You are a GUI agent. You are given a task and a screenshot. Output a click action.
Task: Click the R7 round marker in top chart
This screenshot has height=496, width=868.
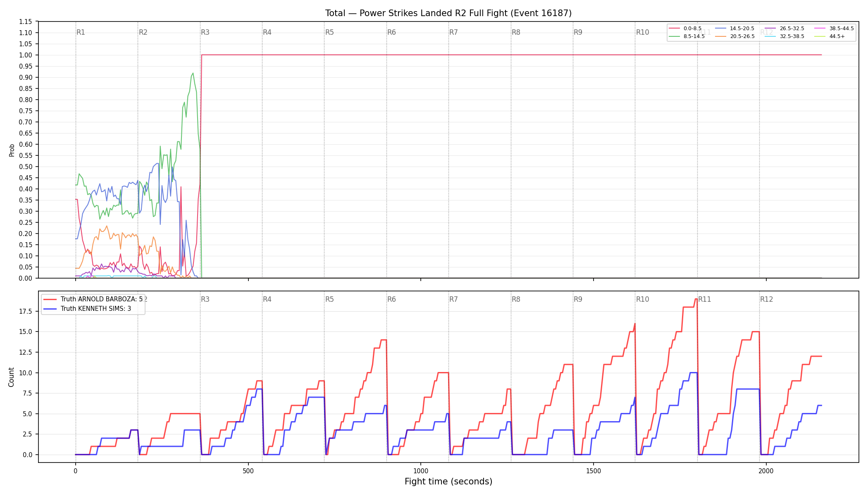pyautogui.click(x=453, y=32)
